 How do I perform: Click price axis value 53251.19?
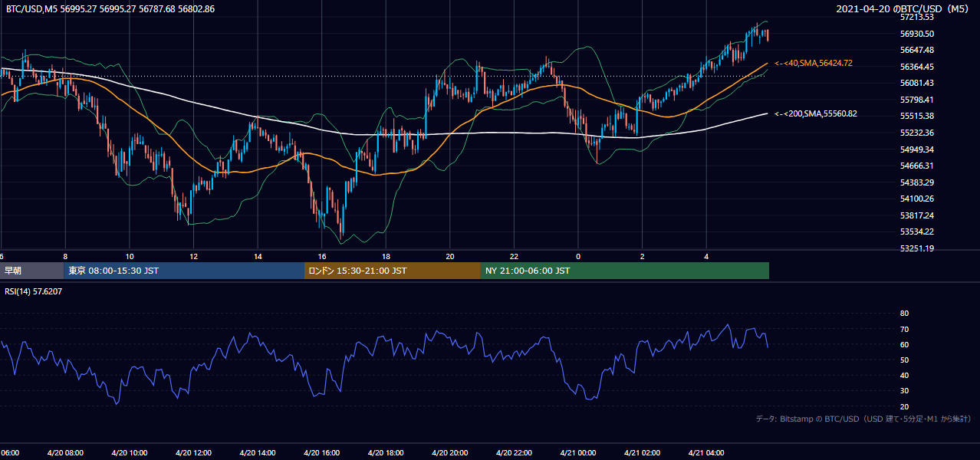click(917, 248)
